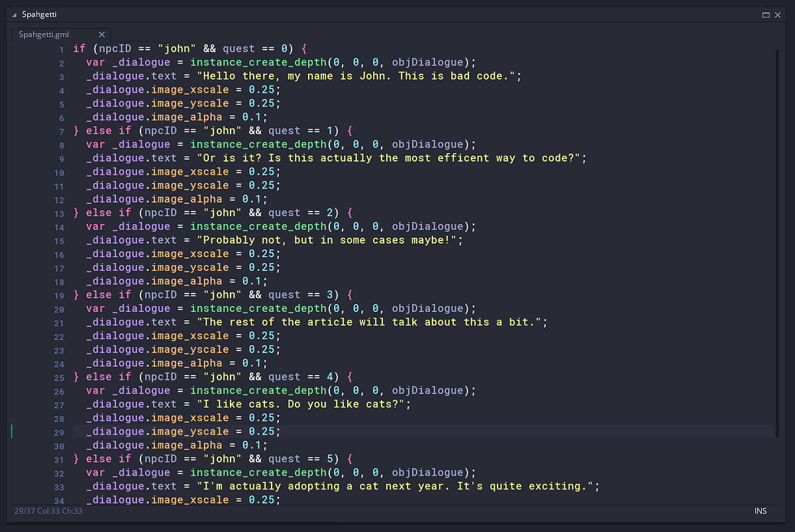Close the Spahgetti.gml tab
795x532 pixels.
tap(101, 34)
